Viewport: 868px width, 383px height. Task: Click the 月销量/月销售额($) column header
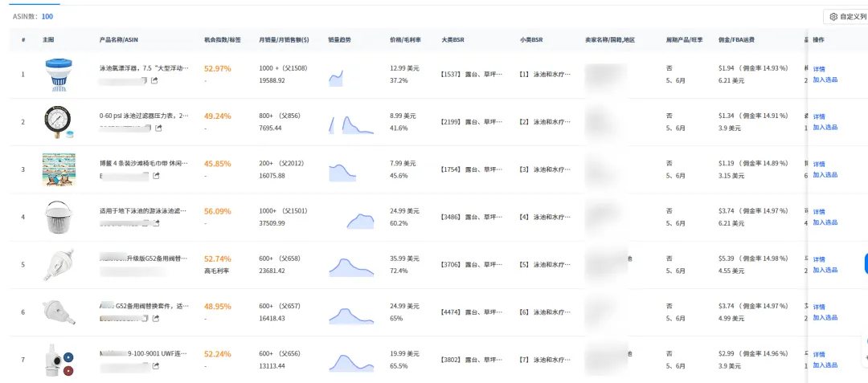pyautogui.click(x=284, y=40)
